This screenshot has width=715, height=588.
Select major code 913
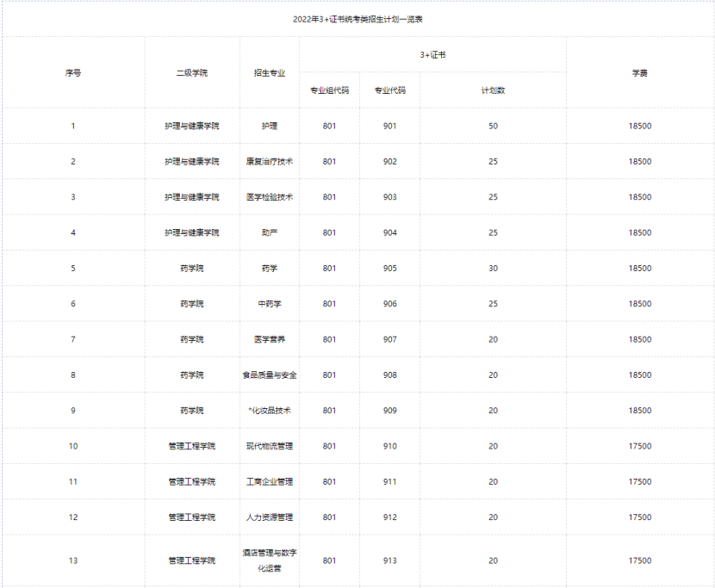pos(390,560)
